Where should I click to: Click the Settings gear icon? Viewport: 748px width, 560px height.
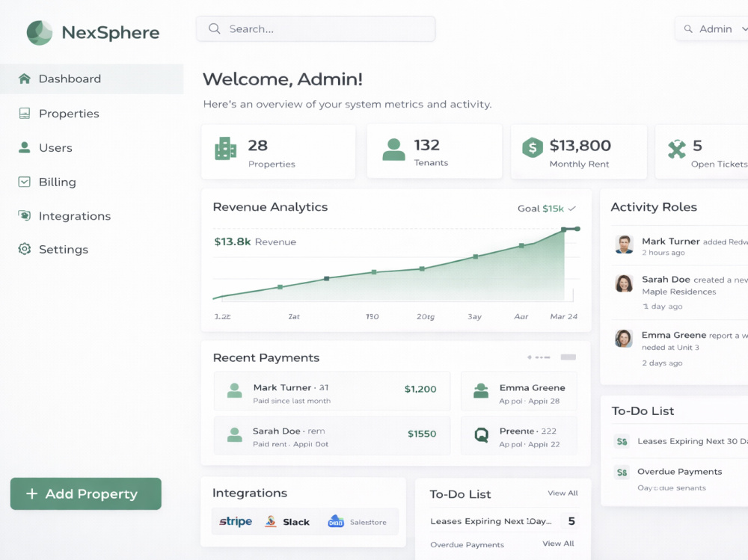point(25,249)
